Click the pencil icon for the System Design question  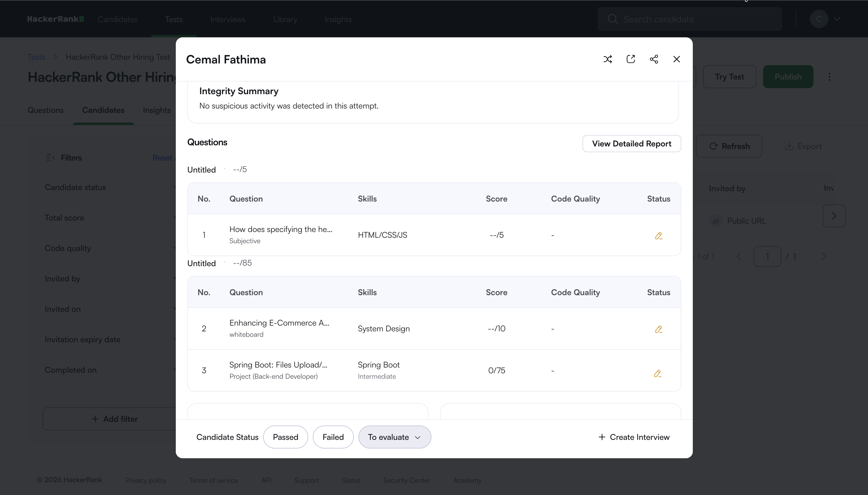[659, 329]
